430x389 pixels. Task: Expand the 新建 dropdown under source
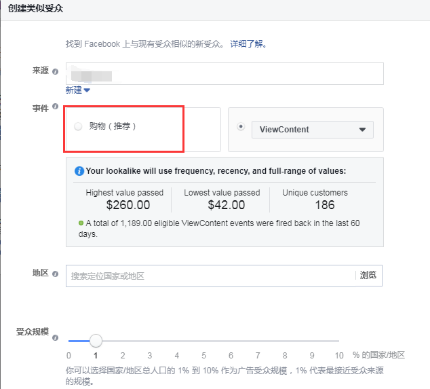pos(78,90)
